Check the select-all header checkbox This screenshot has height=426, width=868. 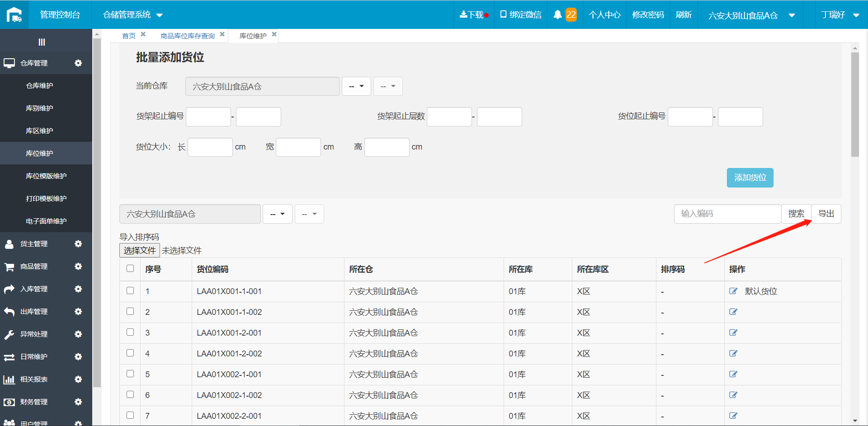[130, 268]
